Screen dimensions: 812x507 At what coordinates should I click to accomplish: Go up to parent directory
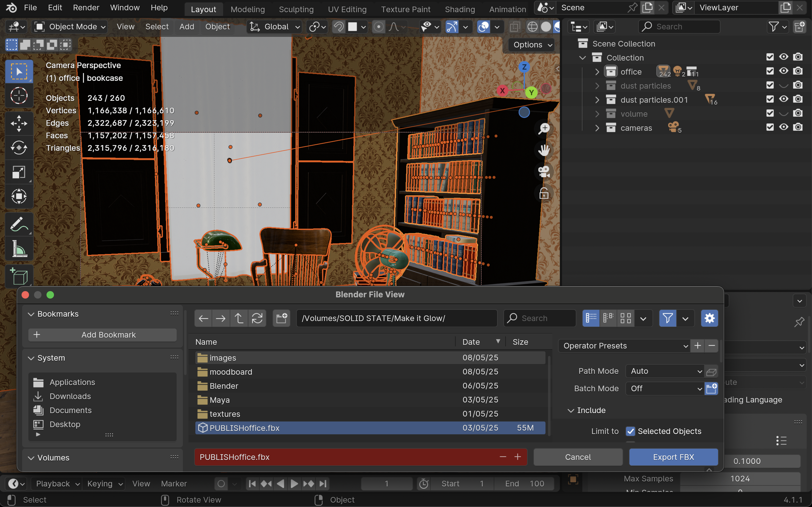click(x=239, y=318)
